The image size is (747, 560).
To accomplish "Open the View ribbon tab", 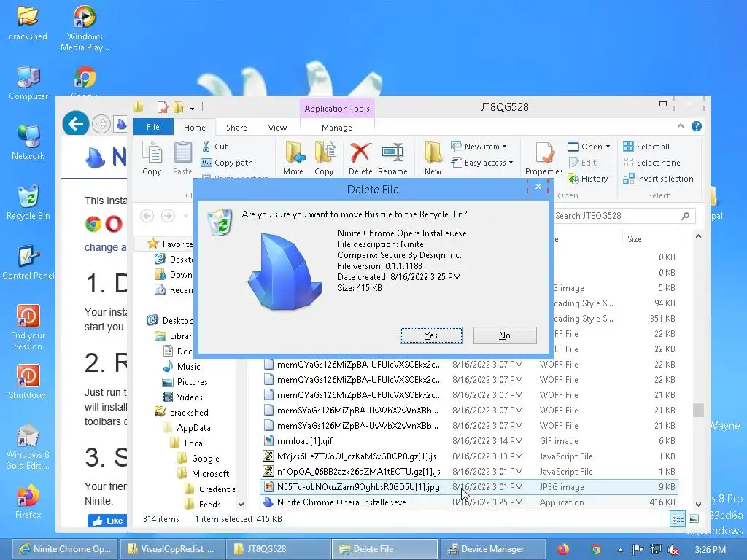I will pyautogui.click(x=277, y=128).
